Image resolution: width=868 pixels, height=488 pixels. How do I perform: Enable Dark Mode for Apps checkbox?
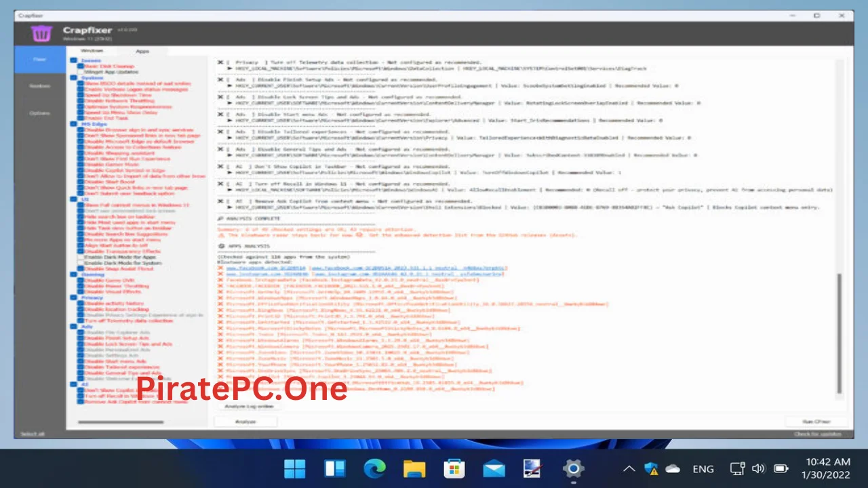pyautogui.click(x=81, y=257)
